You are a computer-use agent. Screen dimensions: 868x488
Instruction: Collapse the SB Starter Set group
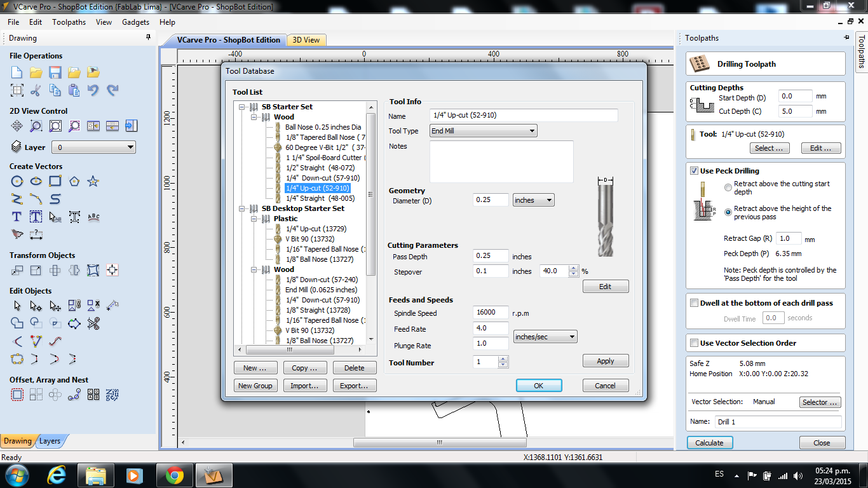(x=241, y=107)
